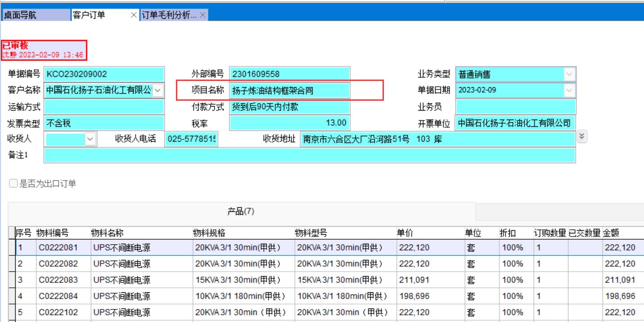This screenshot has width=644, height=322.
Task: Open the 单据日期 date picker arrow
Action: point(569,90)
